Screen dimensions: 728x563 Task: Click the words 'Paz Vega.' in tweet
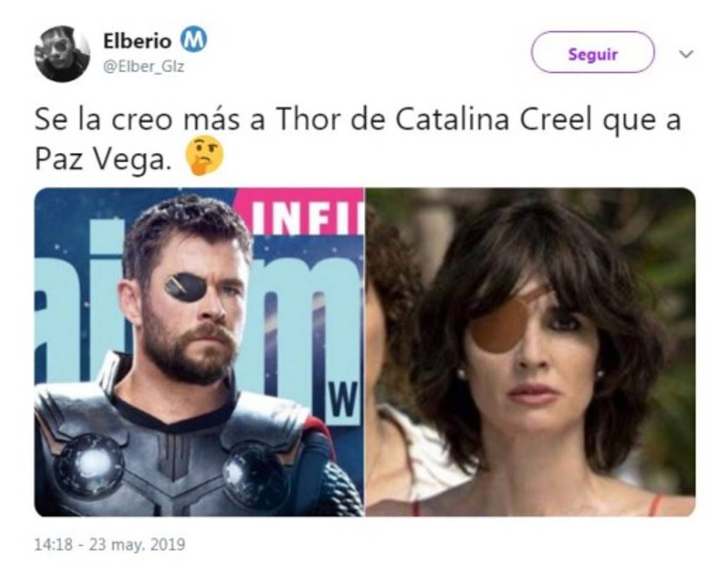(x=101, y=159)
